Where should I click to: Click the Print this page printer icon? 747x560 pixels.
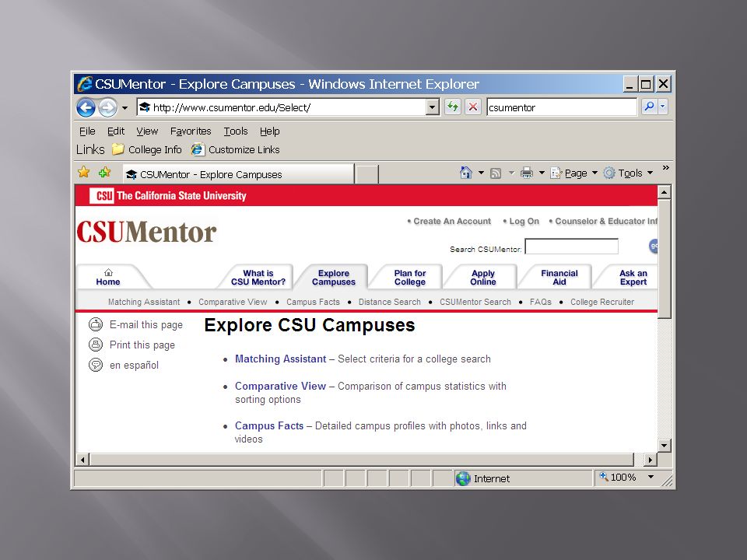96,345
